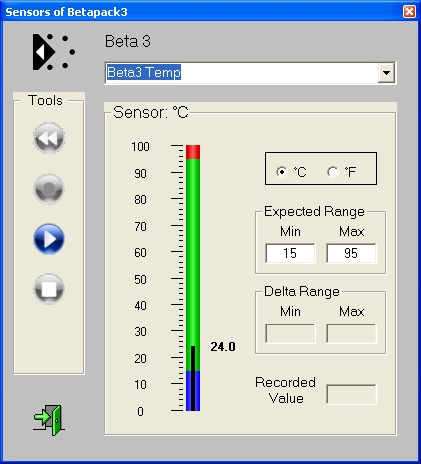
Task: Click the Expected Range Max field
Action: pyautogui.click(x=351, y=253)
